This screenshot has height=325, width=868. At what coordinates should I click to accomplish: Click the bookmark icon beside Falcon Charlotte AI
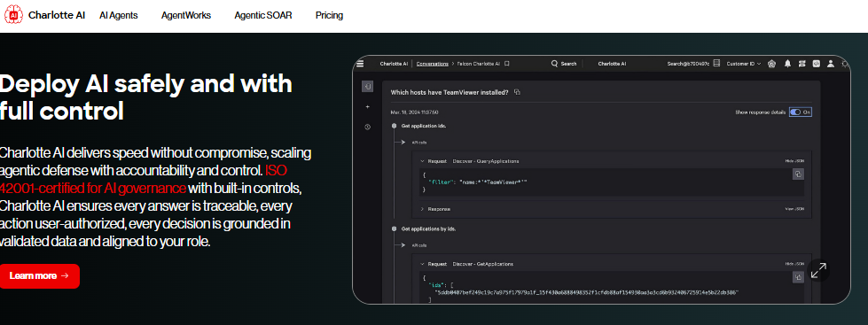506,64
